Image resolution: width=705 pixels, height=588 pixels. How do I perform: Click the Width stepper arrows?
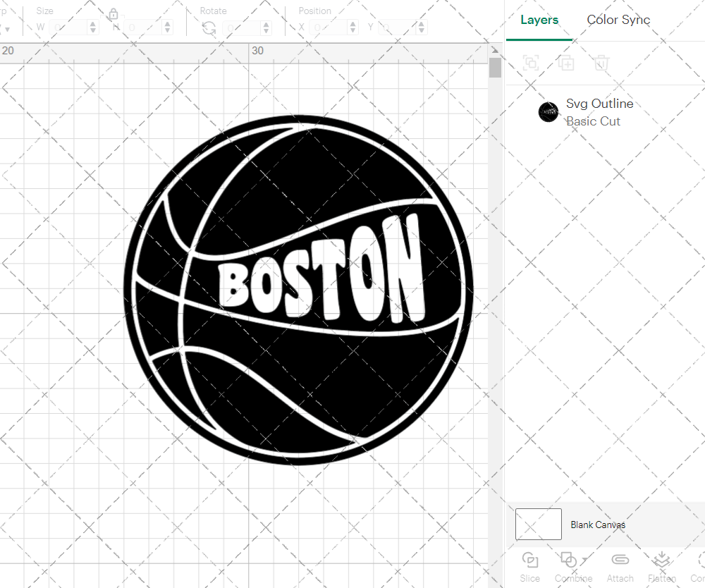[x=92, y=27]
